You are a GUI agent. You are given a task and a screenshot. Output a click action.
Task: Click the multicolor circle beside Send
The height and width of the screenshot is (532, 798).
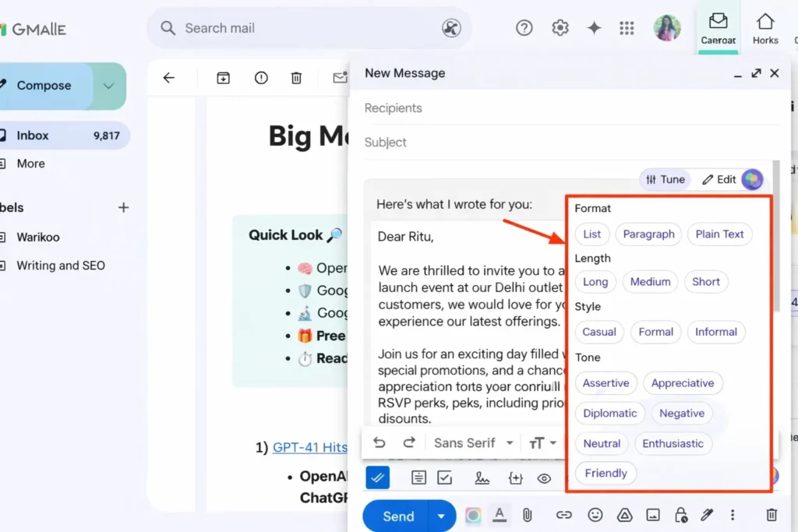(473, 516)
